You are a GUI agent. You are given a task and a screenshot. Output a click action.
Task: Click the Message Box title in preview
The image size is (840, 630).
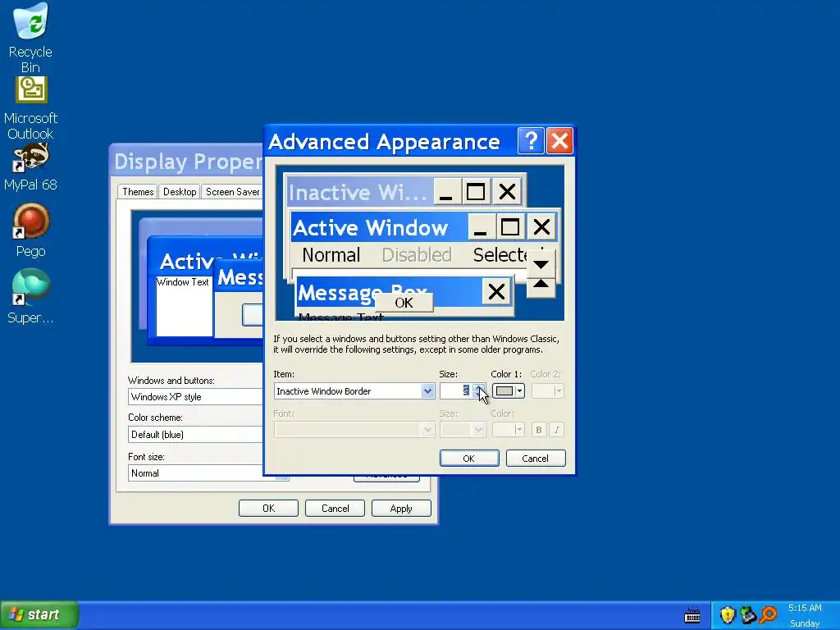click(362, 293)
